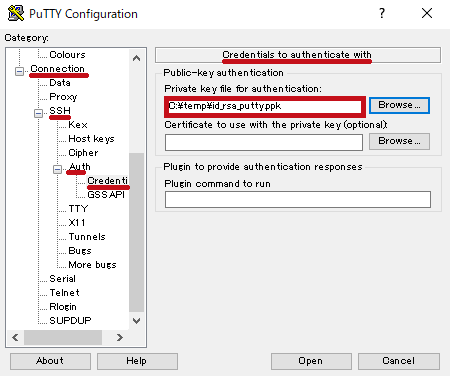Close the PuTTY Configuration window
The image size is (450, 376).
coord(427,13)
